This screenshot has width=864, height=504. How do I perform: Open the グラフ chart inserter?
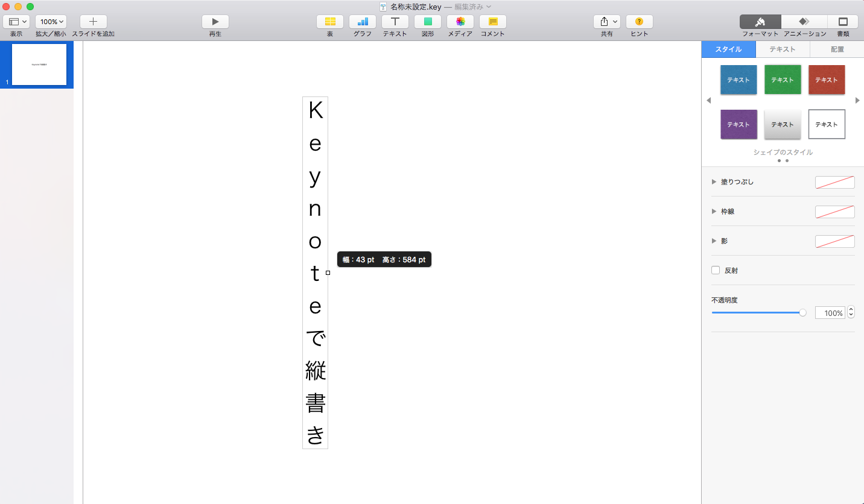(362, 22)
